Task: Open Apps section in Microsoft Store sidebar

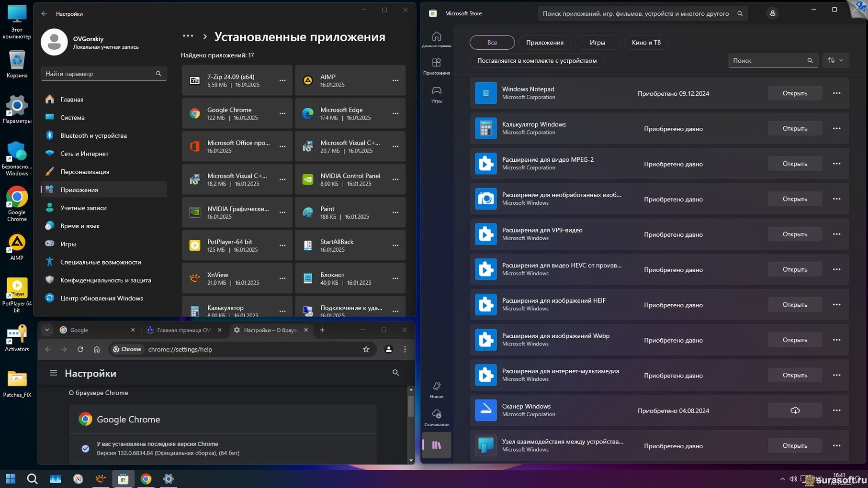Action: pyautogui.click(x=436, y=66)
